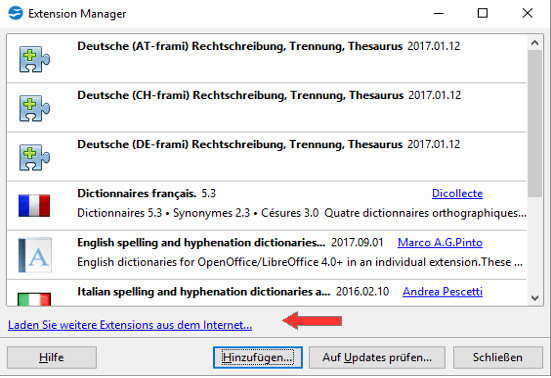
Task: Click Auf Updates prüfen button
Action: pos(377,357)
